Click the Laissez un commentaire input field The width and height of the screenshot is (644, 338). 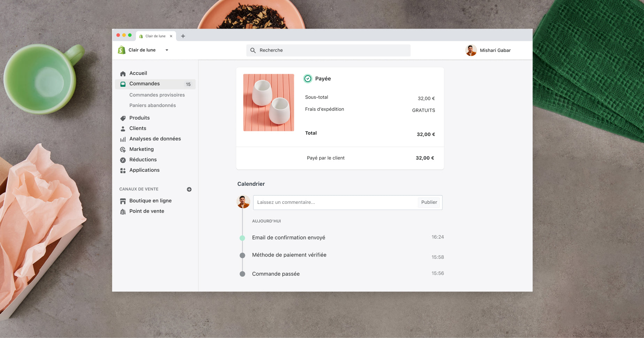(x=331, y=202)
